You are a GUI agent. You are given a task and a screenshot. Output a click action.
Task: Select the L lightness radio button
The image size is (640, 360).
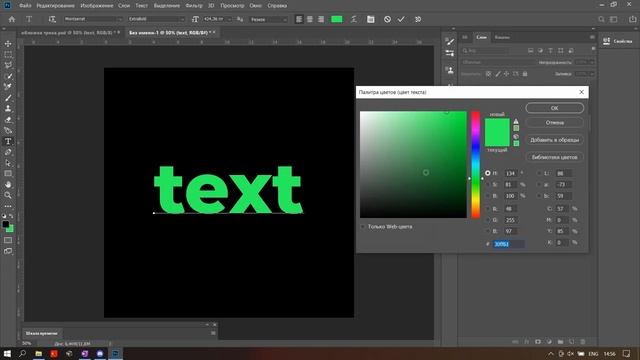point(539,173)
